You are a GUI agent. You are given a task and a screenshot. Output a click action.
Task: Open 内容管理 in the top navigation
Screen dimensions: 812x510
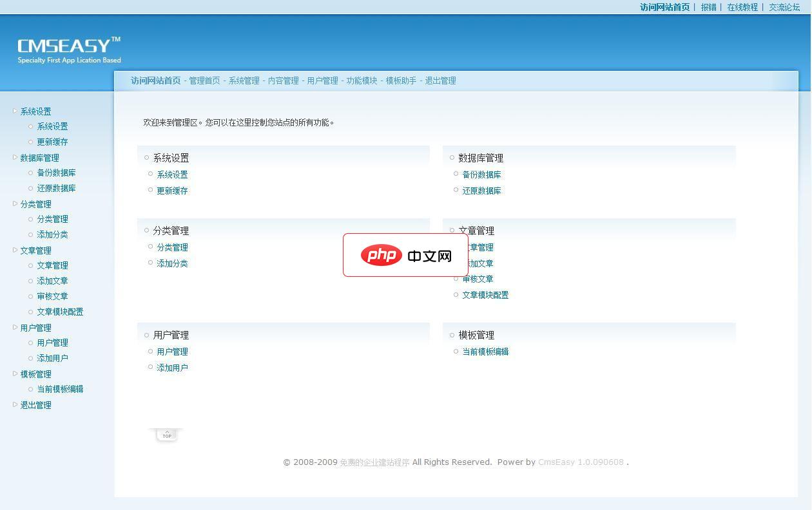283,80
